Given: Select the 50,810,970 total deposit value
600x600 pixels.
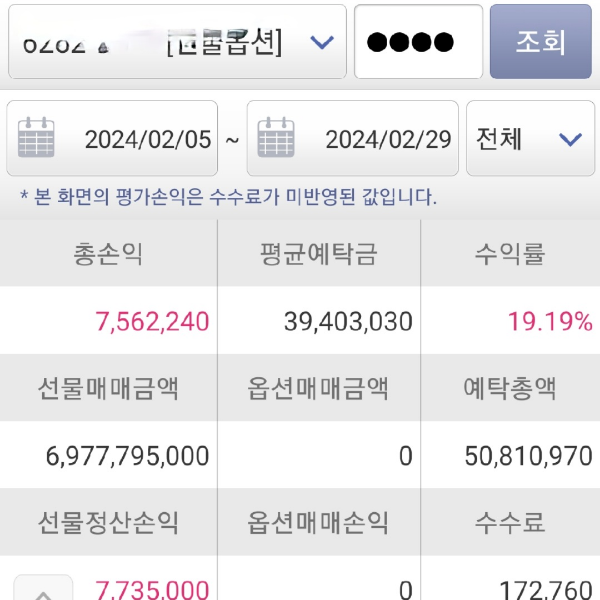Looking at the screenshot, I should point(529,456).
